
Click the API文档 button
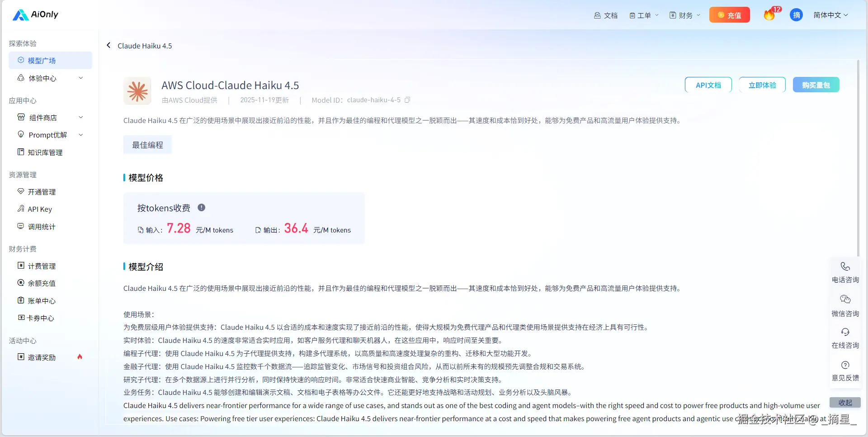[708, 85]
